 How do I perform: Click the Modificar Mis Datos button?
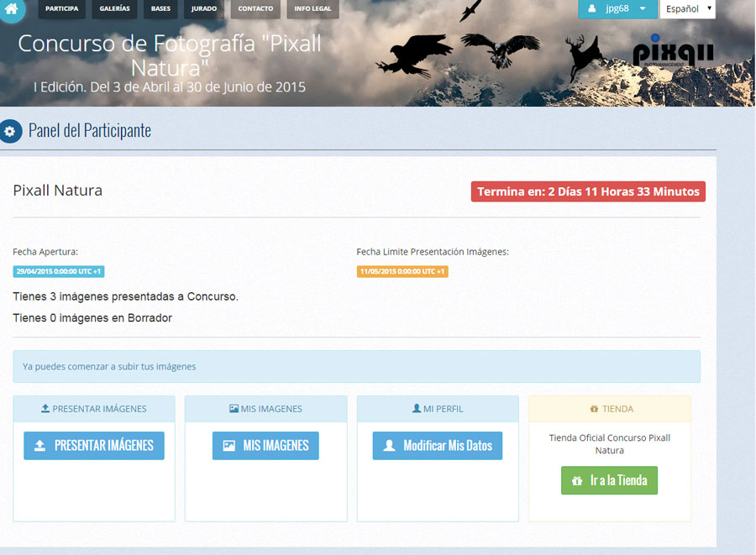(438, 446)
